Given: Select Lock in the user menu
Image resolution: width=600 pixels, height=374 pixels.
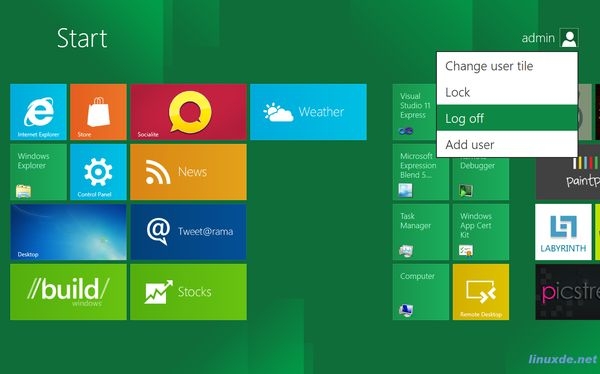Looking at the screenshot, I should click(x=507, y=92).
